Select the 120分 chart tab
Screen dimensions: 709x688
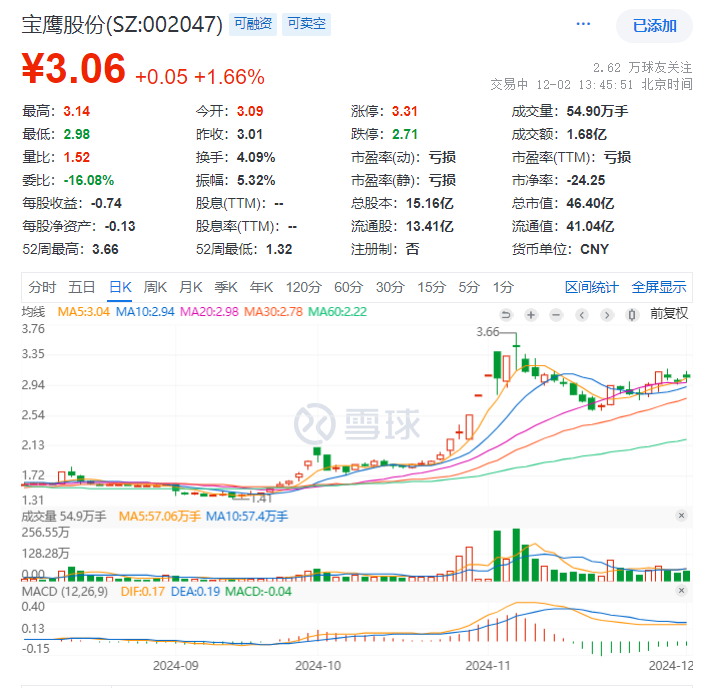coord(303,287)
